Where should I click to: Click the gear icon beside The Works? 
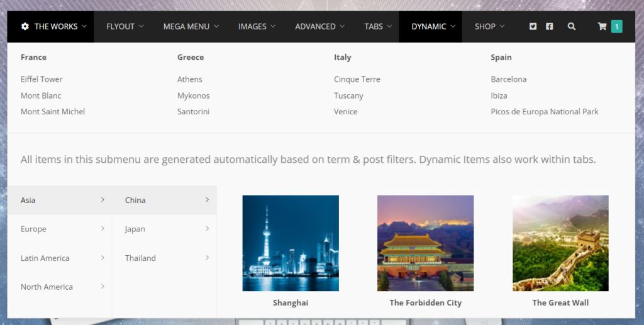tap(25, 26)
